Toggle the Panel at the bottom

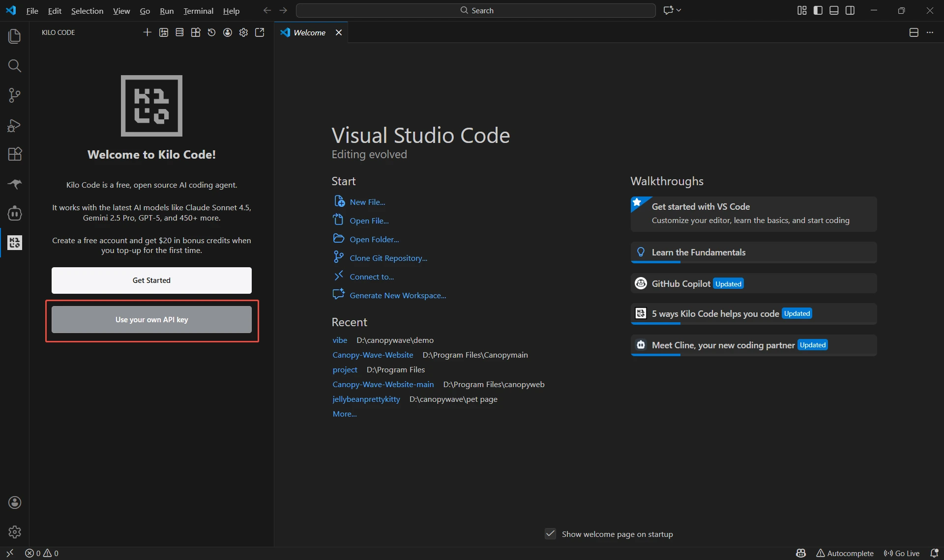tap(834, 10)
